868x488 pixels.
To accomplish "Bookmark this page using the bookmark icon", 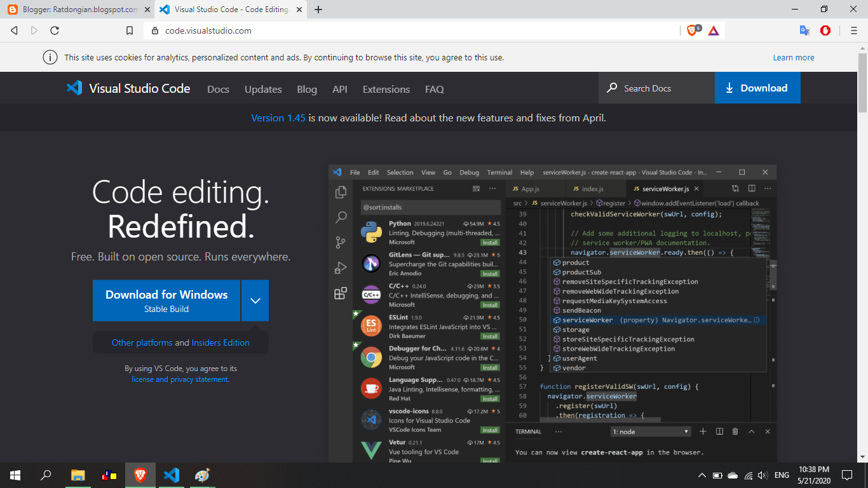I will [x=130, y=30].
